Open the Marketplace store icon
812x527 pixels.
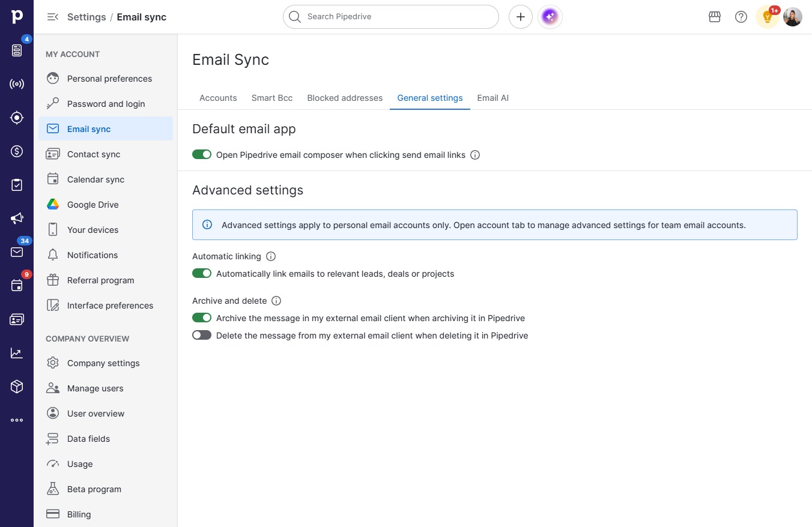715,17
